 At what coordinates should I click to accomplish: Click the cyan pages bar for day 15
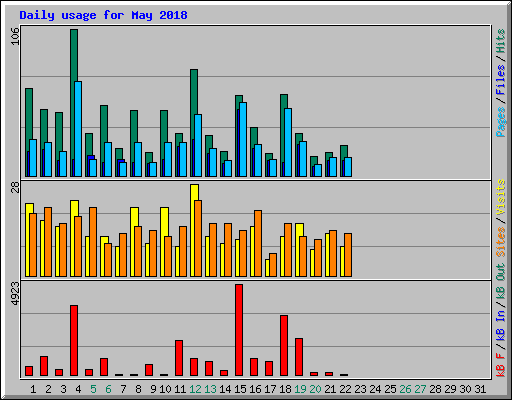point(243,139)
